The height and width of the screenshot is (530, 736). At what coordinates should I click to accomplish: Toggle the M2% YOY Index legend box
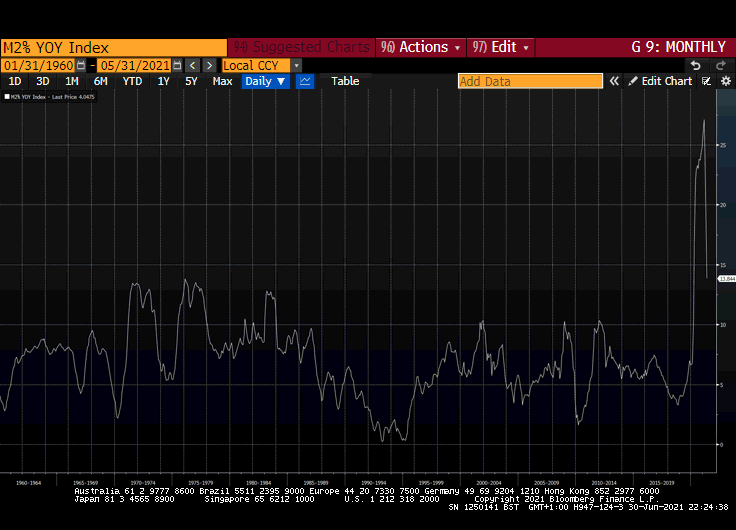click(7, 97)
